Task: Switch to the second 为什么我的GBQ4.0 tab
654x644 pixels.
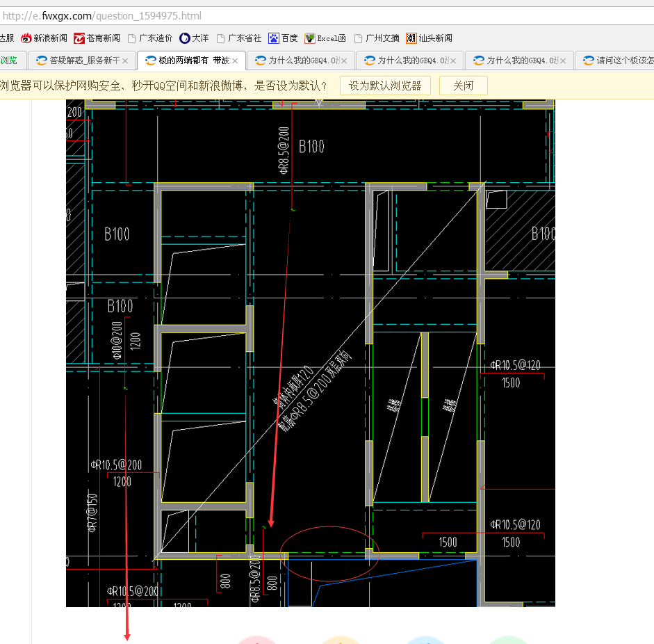Action: [410, 61]
